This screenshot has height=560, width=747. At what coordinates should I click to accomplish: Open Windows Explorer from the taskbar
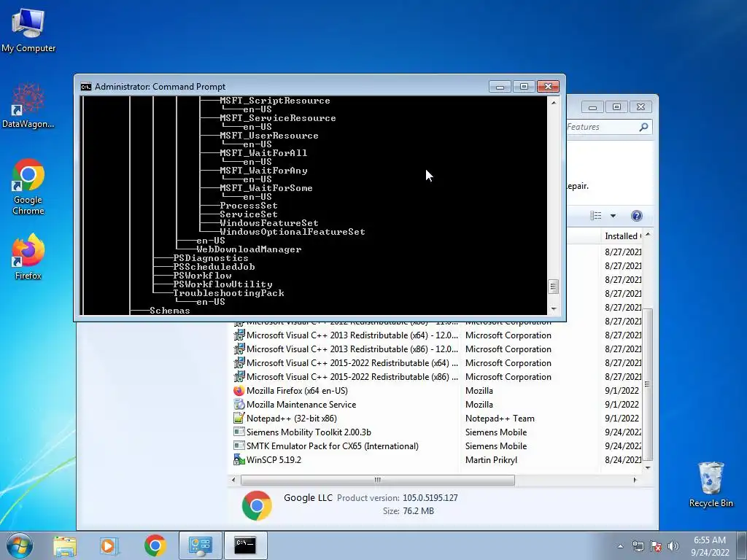point(65,545)
